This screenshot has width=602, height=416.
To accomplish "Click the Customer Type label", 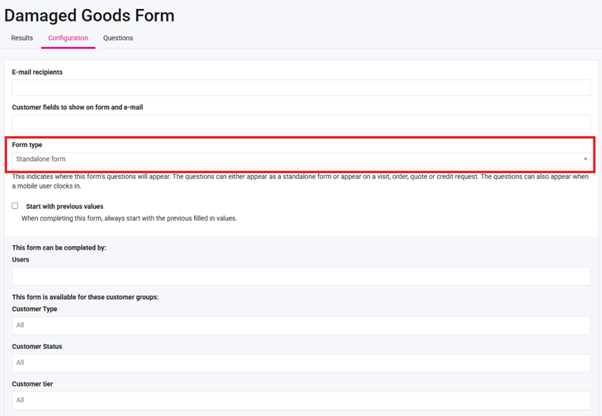I will [x=35, y=309].
